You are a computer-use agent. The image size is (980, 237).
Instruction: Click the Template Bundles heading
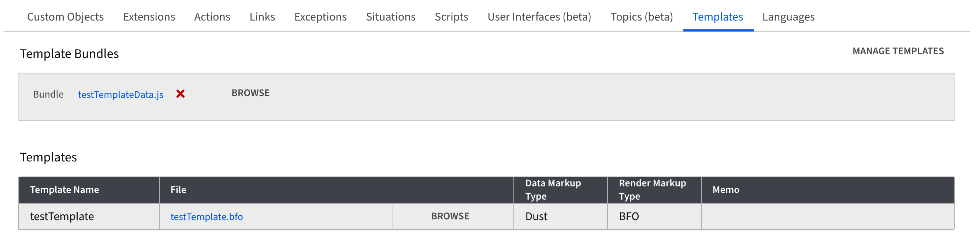(x=69, y=54)
